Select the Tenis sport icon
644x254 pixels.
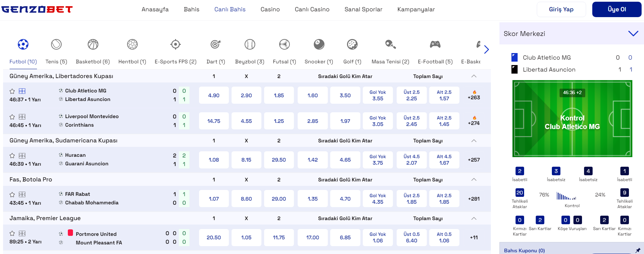pos(56,45)
